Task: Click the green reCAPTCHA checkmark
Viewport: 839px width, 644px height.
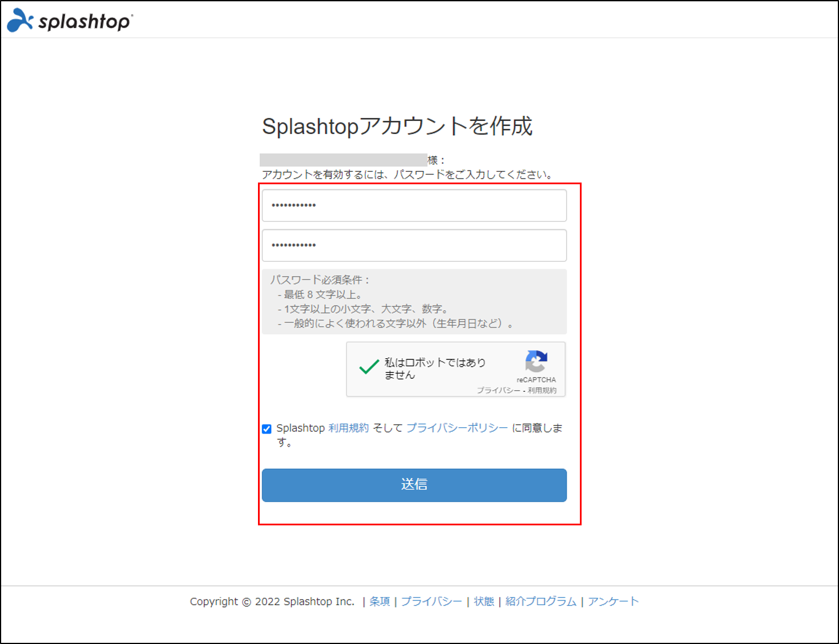Action: pos(369,367)
